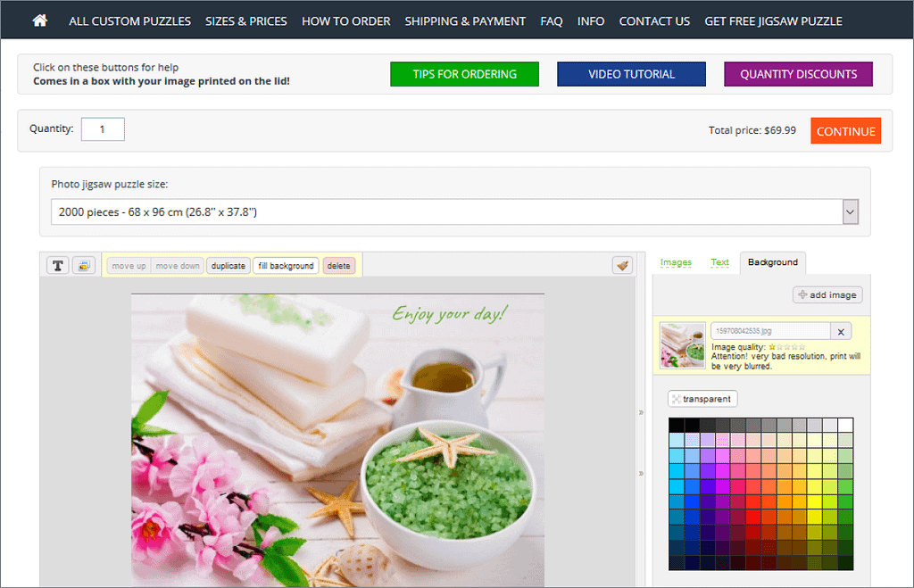Image resolution: width=914 pixels, height=588 pixels.
Task: Open the SIZES & PRICES menu item
Action: [x=246, y=21]
